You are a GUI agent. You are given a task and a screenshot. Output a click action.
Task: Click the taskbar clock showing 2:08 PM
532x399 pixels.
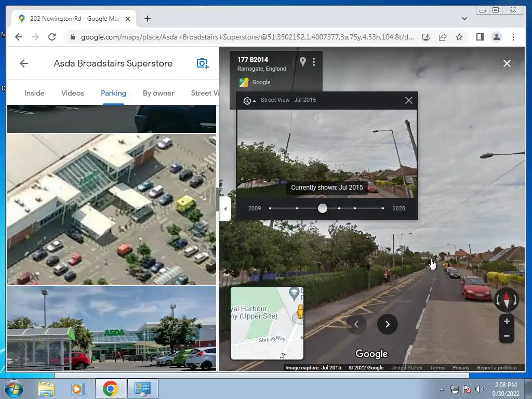(506, 389)
